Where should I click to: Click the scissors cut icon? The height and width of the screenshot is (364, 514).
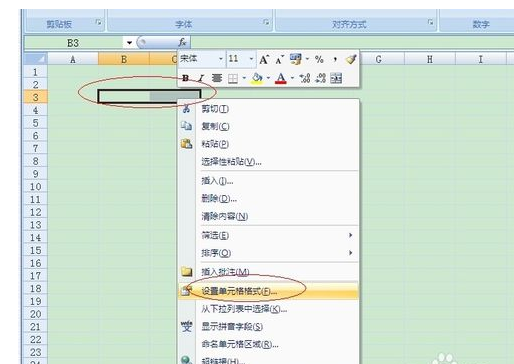[x=186, y=109]
